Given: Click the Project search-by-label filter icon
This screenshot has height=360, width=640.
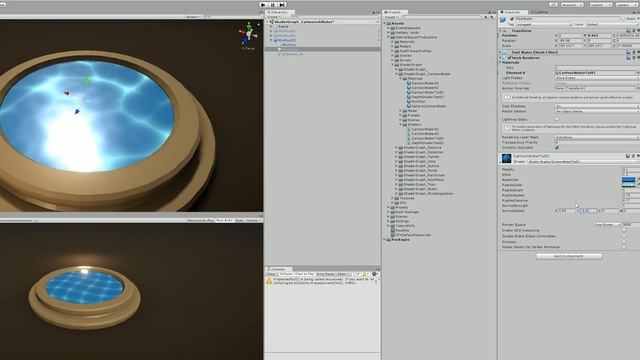Looking at the screenshot, I should [491, 17].
